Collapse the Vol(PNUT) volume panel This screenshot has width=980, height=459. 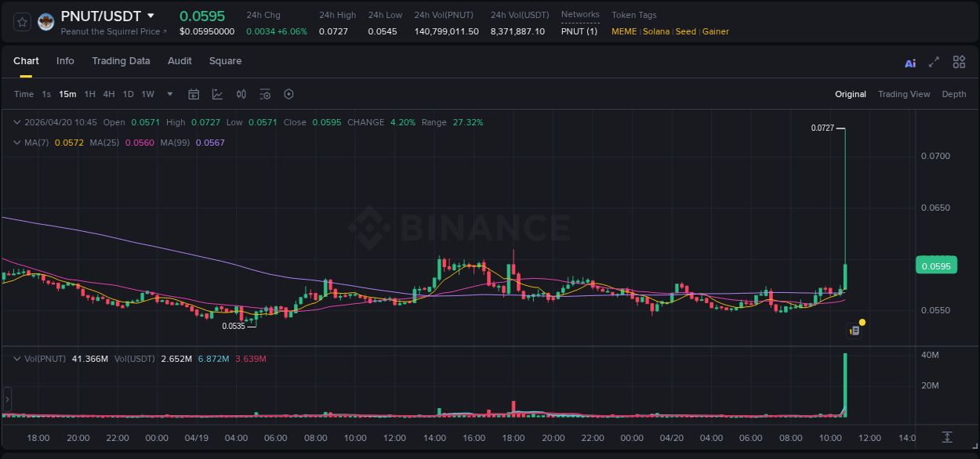click(x=16, y=358)
